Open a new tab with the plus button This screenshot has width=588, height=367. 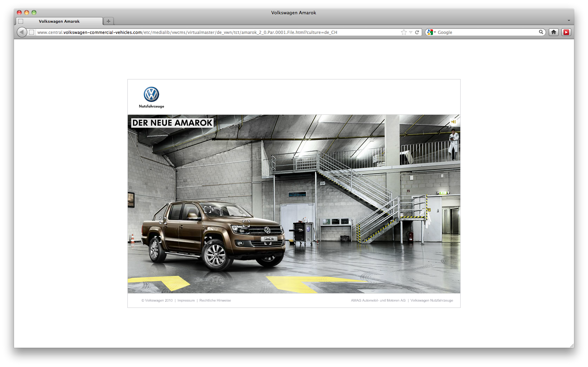(108, 21)
